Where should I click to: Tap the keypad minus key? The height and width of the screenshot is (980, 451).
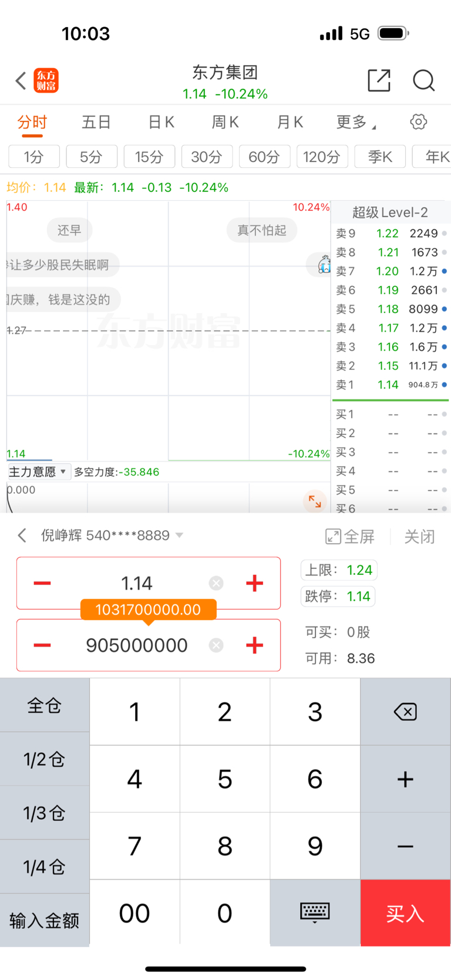coord(406,846)
